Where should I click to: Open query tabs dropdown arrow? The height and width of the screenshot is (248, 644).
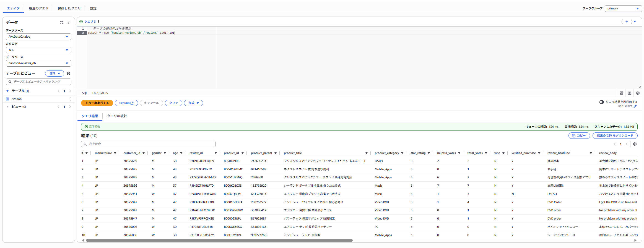click(x=635, y=22)
